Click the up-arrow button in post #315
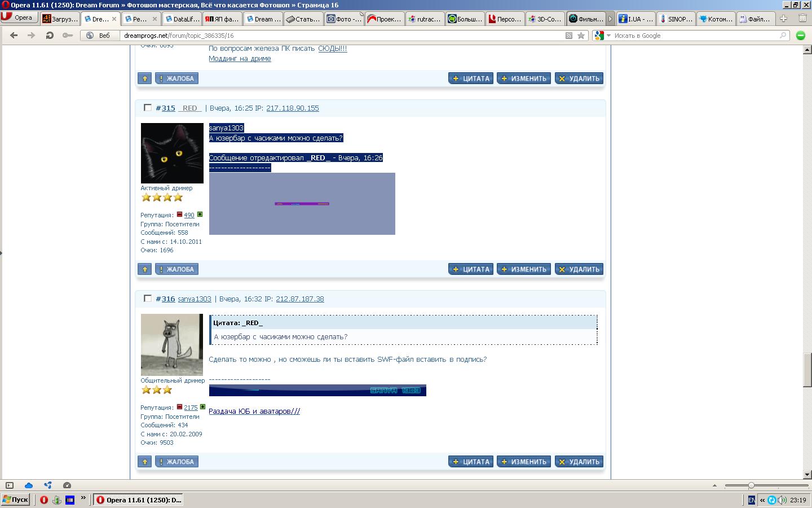Screen dimensions: 812x508 click(145, 269)
